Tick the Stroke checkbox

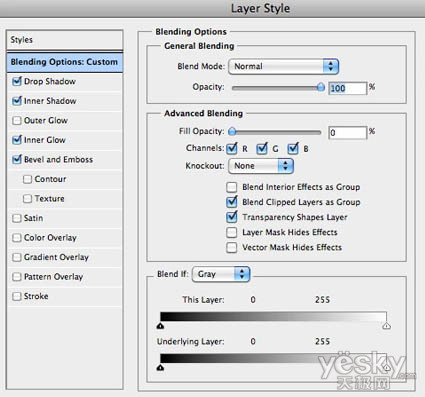point(17,296)
